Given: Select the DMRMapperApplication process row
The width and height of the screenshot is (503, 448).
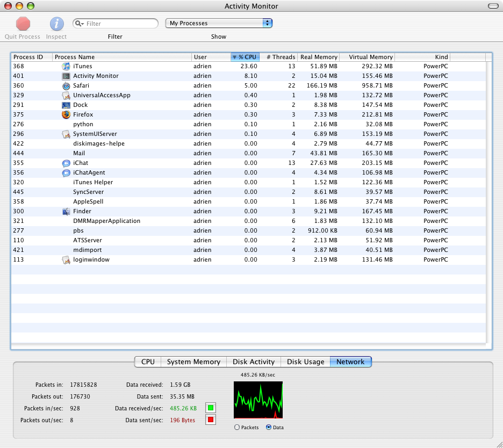Looking at the screenshot, I should click(x=249, y=221).
